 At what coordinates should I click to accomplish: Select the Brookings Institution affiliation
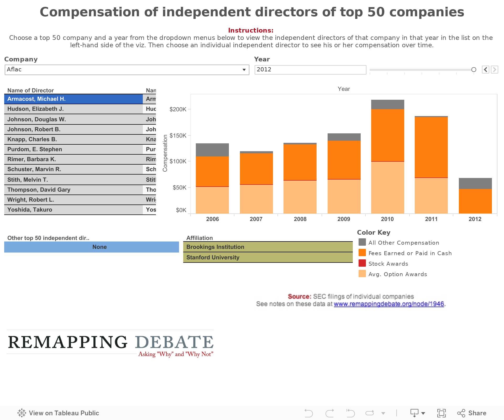tap(268, 247)
